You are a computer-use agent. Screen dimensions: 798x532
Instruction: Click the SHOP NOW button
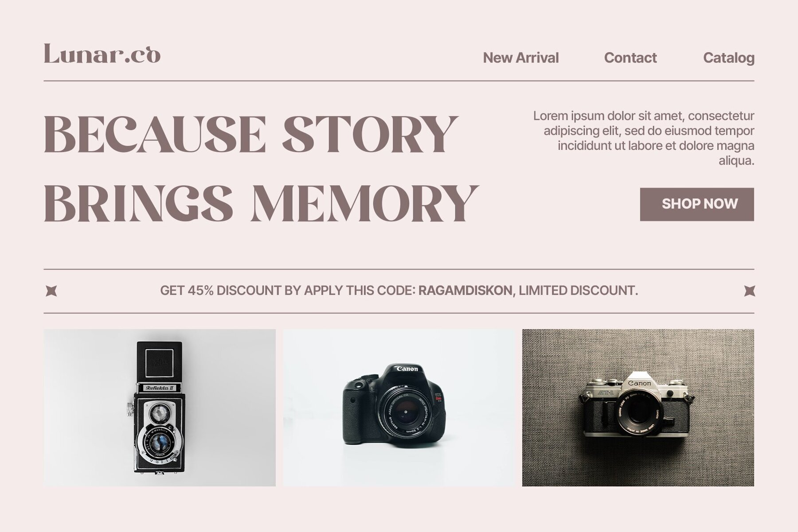[x=697, y=204]
